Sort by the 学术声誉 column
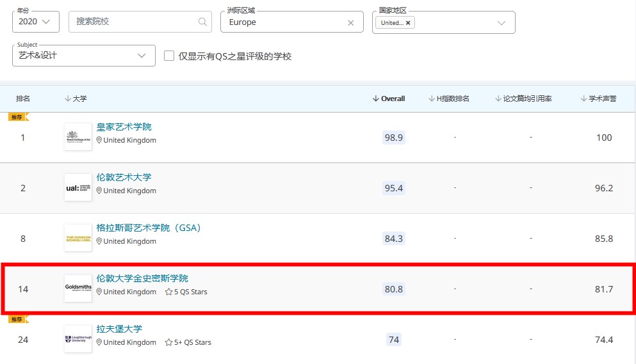Image resolution: width=636 pixels, height=364 pixels. (598, 99)
